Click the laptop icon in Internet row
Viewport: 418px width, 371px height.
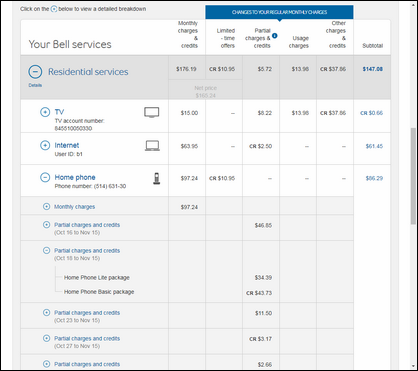pyautogui.click(x=152, y=146)
